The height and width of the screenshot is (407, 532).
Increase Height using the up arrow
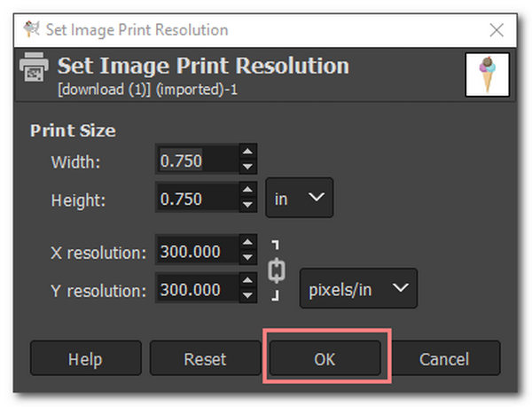(248, 189)
